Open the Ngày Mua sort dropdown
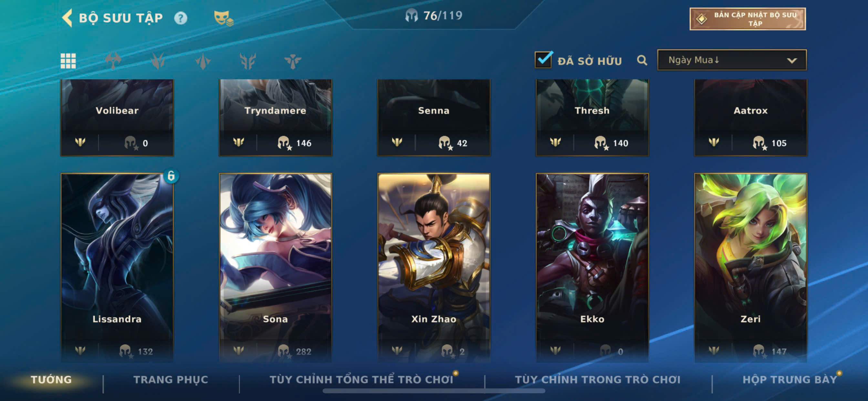 coord(732,60)
